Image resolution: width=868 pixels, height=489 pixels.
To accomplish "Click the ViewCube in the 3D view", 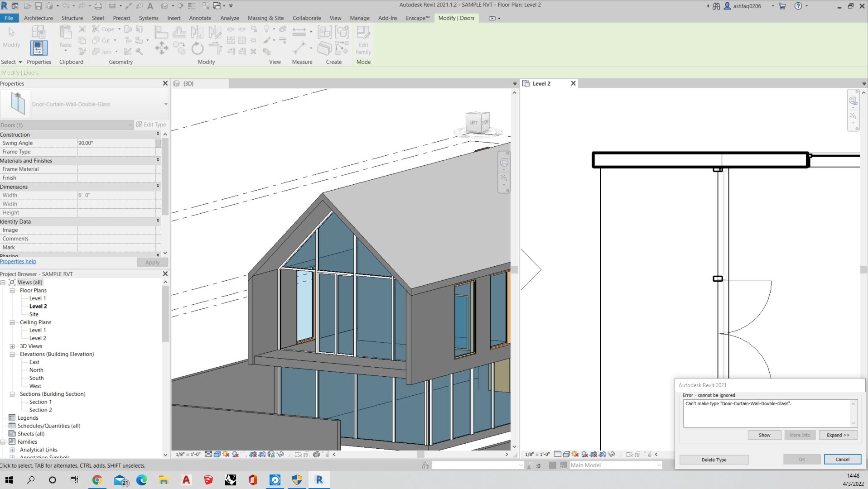I will coord(477,123).
